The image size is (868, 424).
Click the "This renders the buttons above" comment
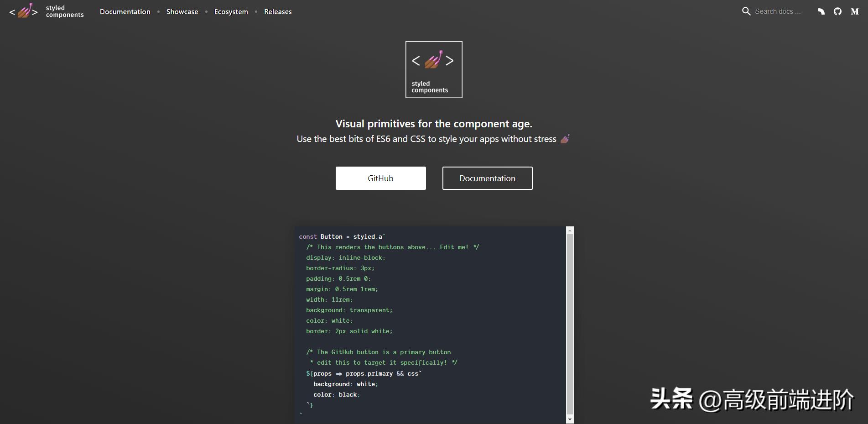point(393,247)
